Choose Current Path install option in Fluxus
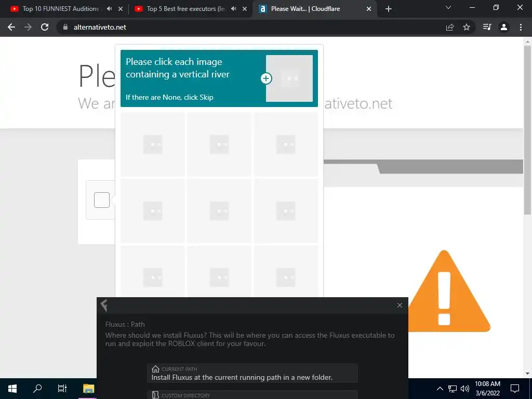The image size is (532, 399). point(252,373)
